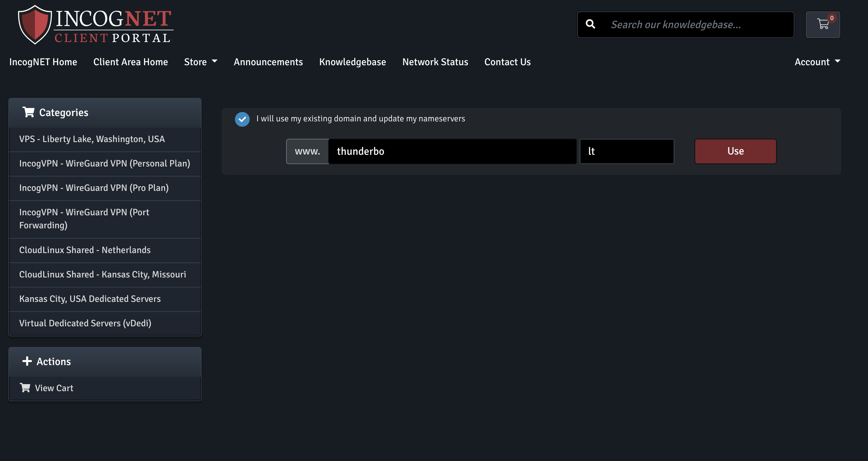Select VPS - Liberty Lake, Washington, USA category
The image size is (868, 461).
point(105,139)
